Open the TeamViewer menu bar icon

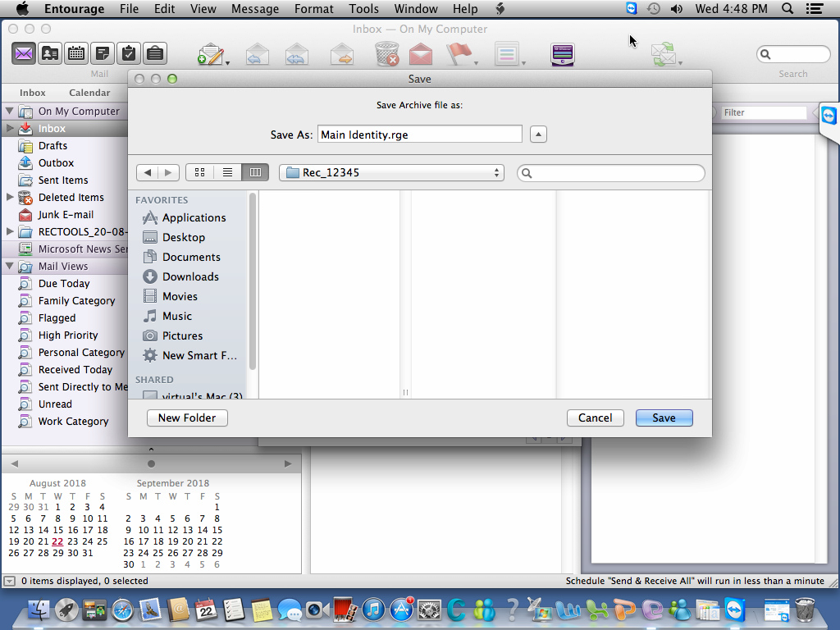point(632,8)
